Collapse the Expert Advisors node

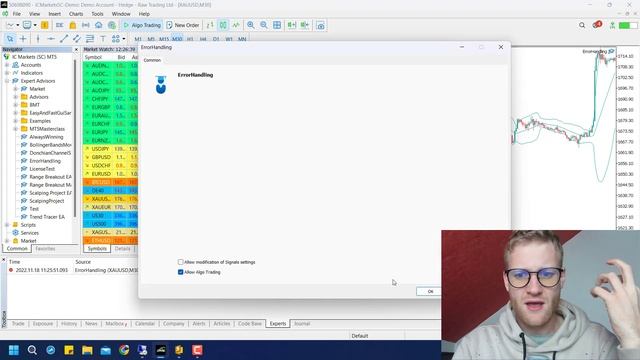(x=7, y=81)
